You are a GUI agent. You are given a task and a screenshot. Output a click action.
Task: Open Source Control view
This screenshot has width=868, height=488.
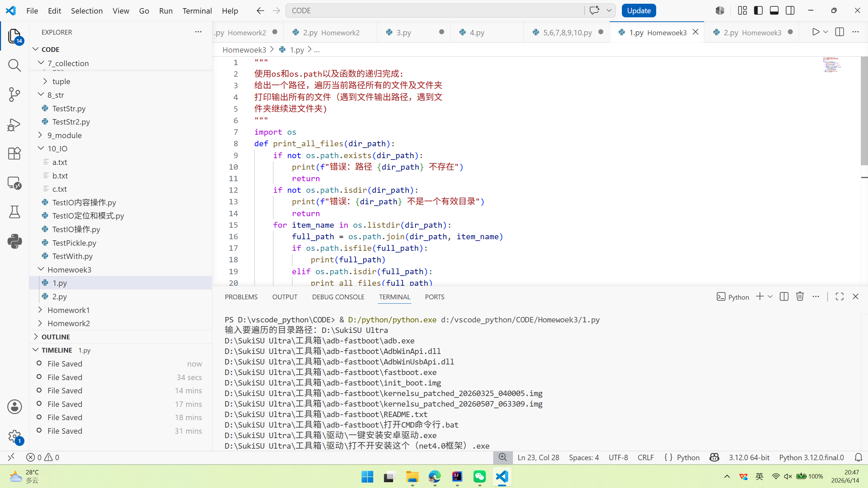tap(14, 94)
